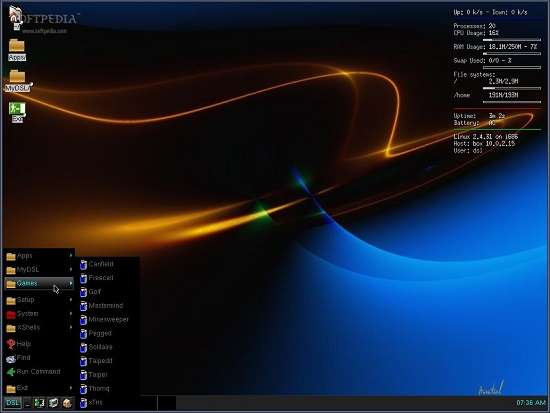Open the Apps folder desktop icon
The image size is (550, 413).
[16, 49]
